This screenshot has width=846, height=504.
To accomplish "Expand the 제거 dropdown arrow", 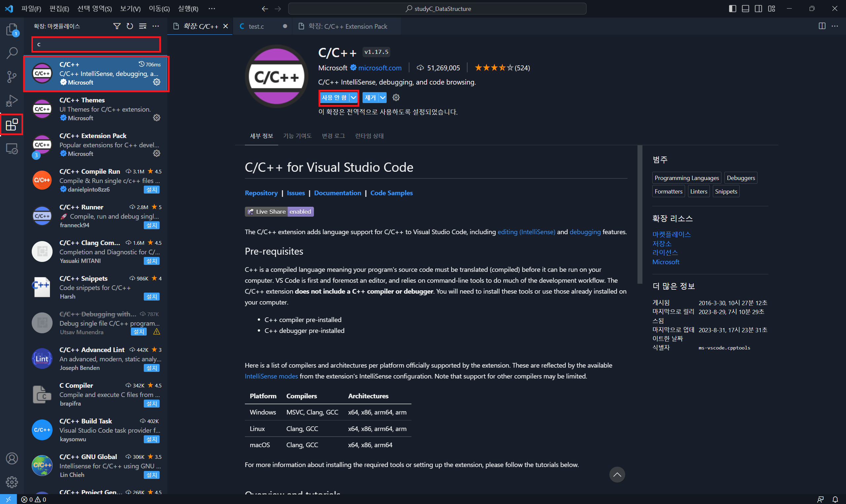I will [x=383, y=98].
